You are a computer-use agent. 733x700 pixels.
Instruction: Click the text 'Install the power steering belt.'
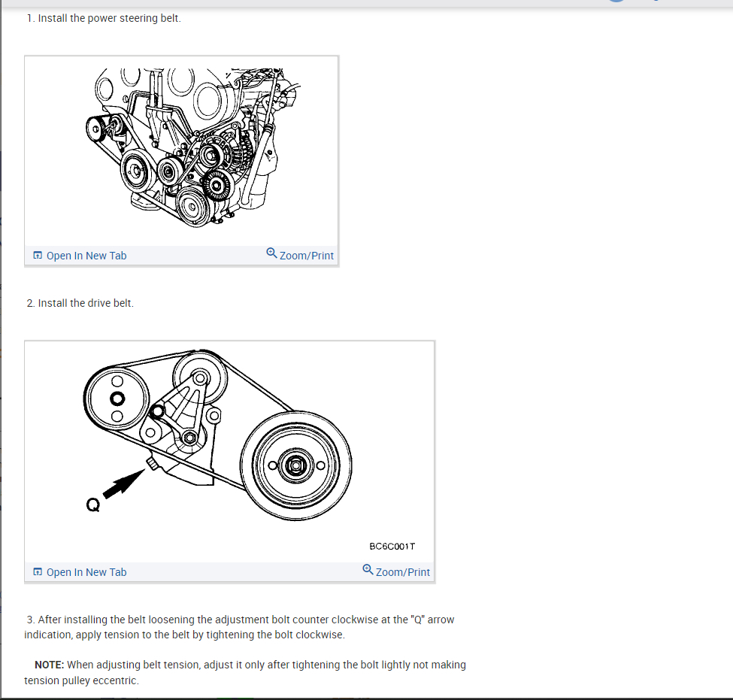(110, 18)
